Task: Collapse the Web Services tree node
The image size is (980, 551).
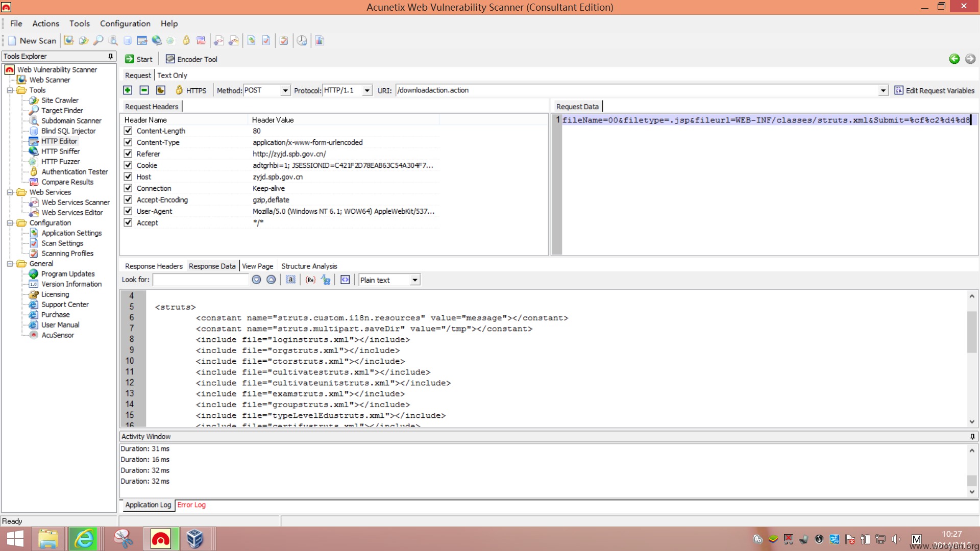Action: pos(10,192)
